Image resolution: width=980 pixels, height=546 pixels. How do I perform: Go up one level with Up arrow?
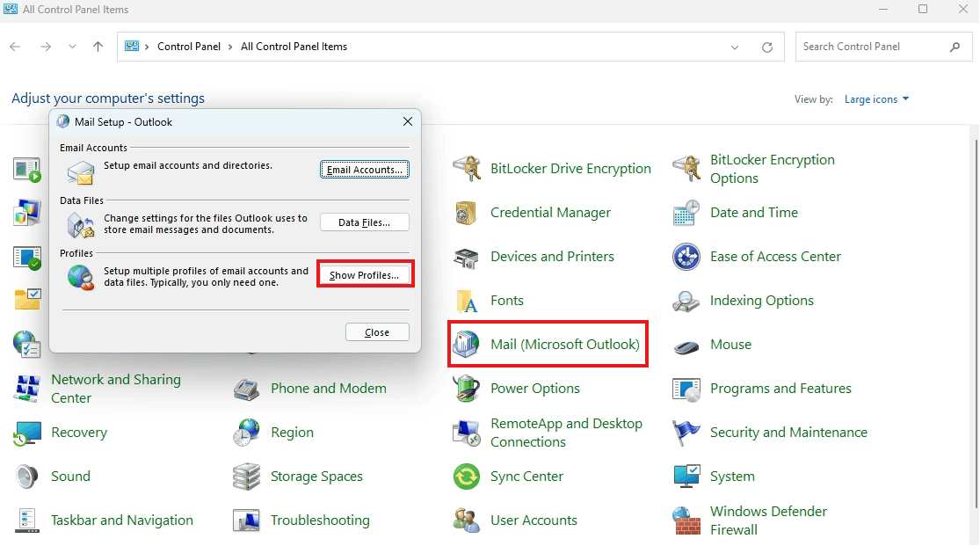pos(98,47)
